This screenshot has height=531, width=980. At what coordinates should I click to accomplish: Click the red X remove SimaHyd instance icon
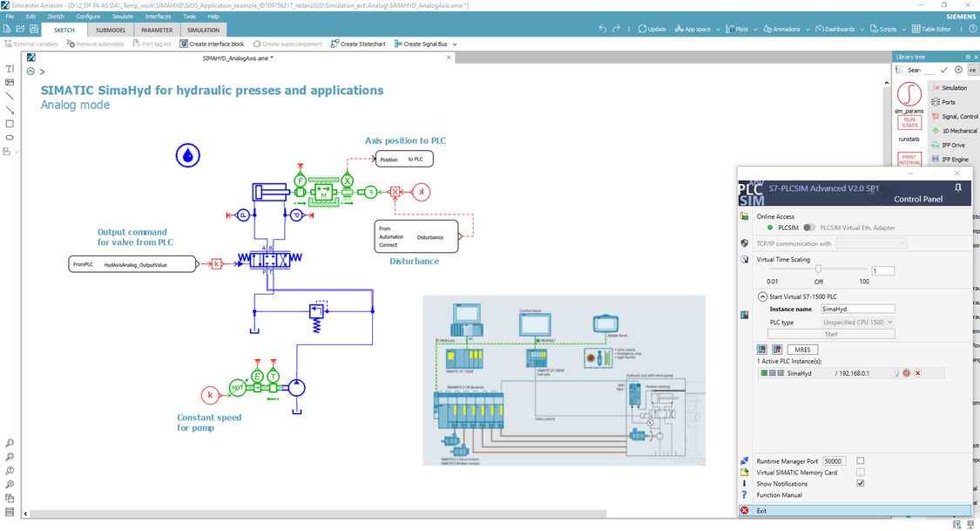coord(917,373)
